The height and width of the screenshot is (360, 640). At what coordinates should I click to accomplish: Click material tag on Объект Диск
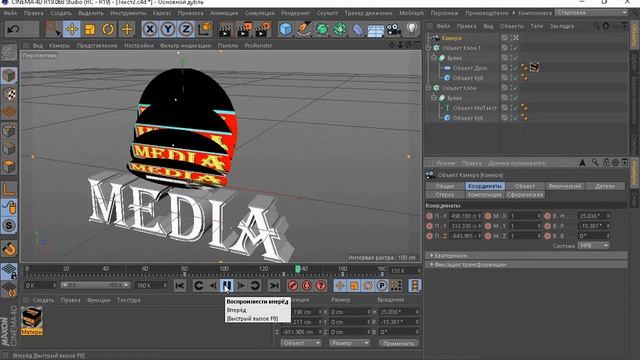(535, 67)
